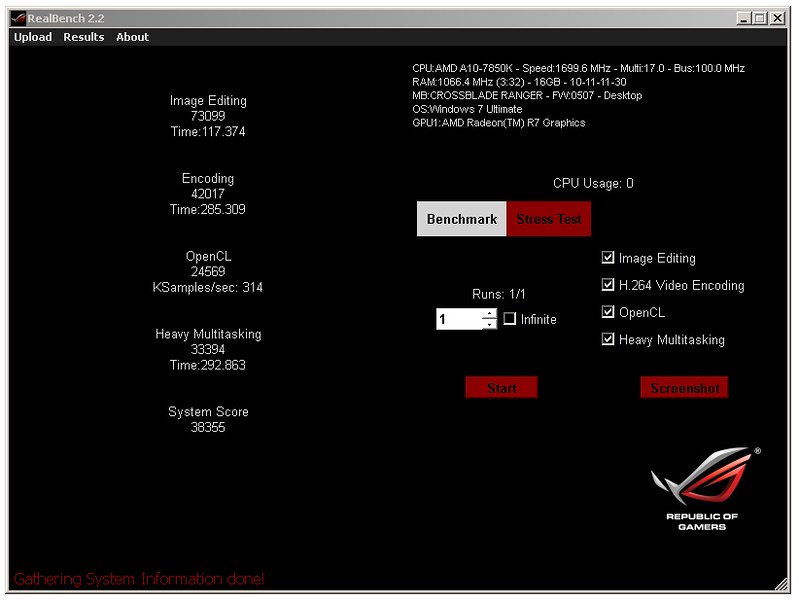Click the OS:Windows 7 Ultimate line

(467, 109)
